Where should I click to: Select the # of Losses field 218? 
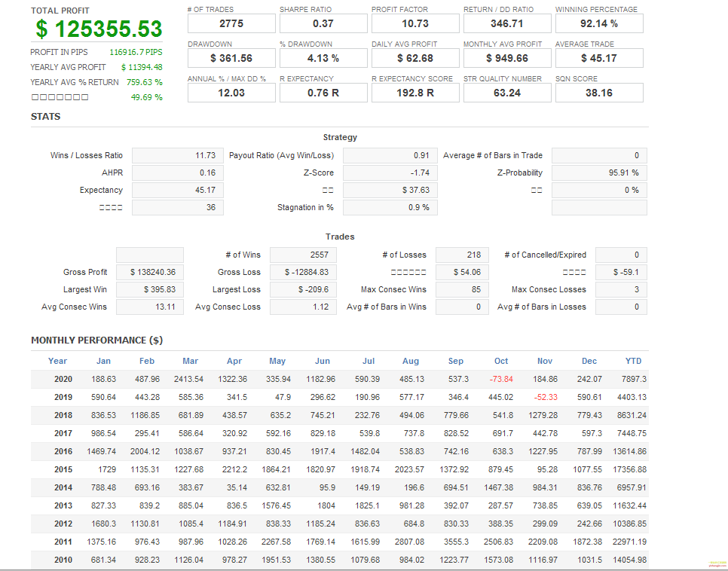(462, 255)
